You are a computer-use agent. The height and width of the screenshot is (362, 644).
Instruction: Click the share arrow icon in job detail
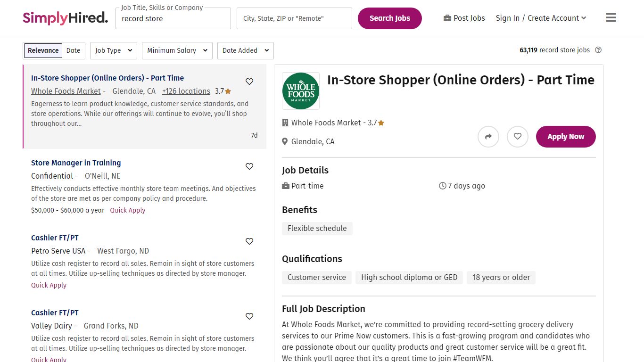click(488, 137)
